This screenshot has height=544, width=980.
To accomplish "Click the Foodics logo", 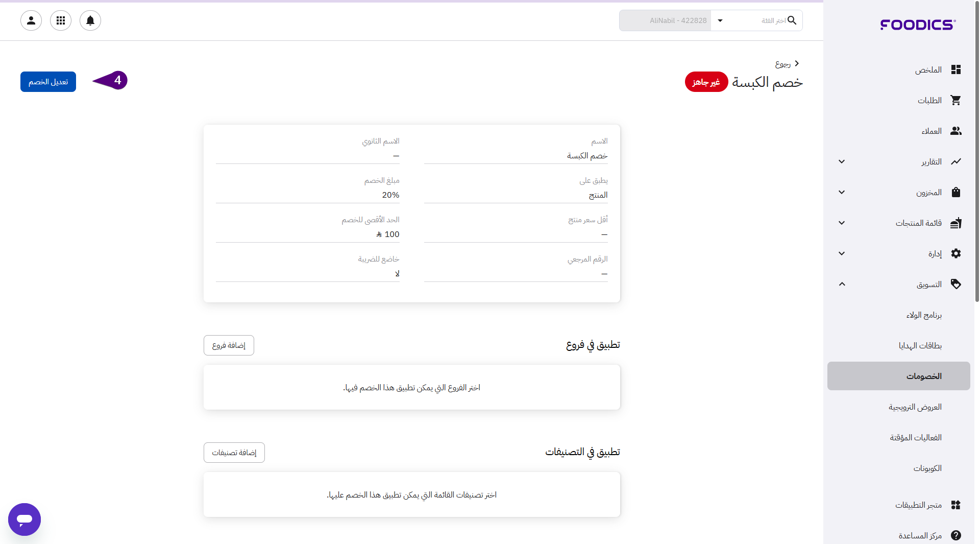I will point(918,25).
